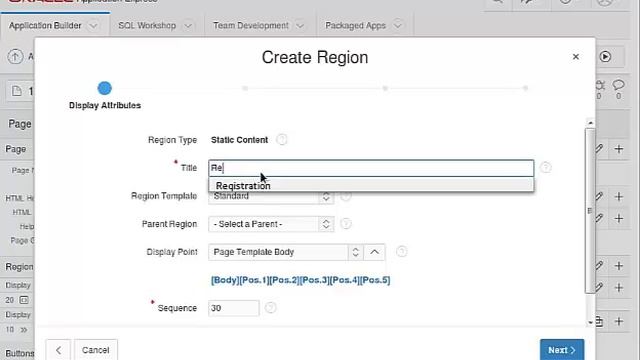Open the Team Development tab
Screen dimensions: 640x360
coord(251,25)
